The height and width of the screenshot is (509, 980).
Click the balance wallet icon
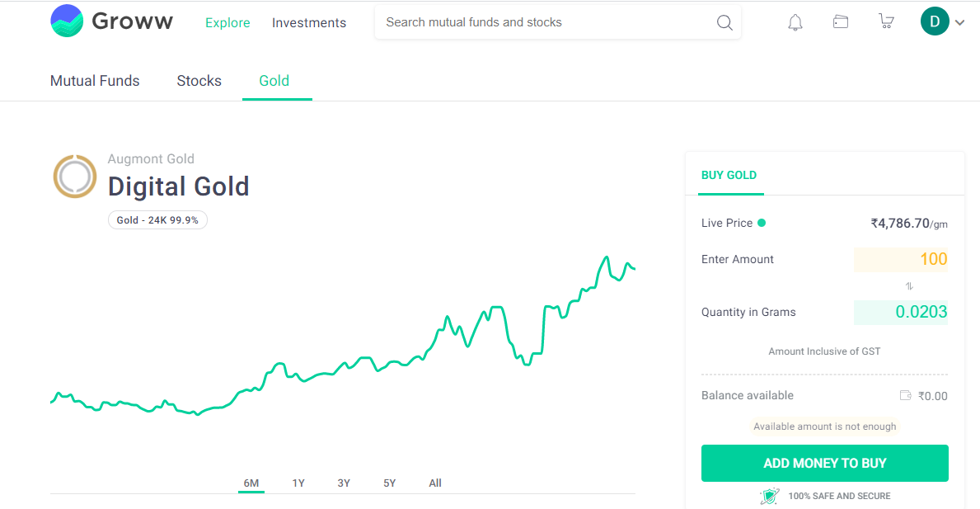pyautogui.click(x=906, y=395)
